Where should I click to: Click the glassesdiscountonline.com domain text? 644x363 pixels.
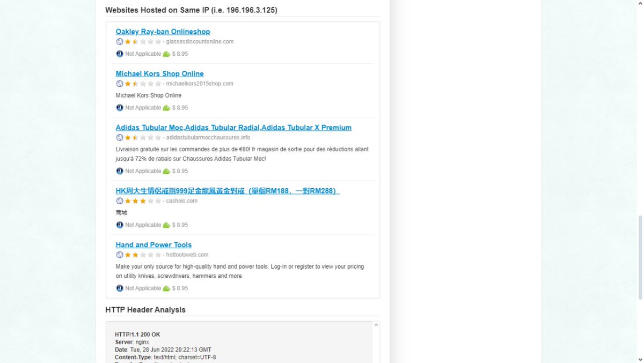click(x=200, y=42)
